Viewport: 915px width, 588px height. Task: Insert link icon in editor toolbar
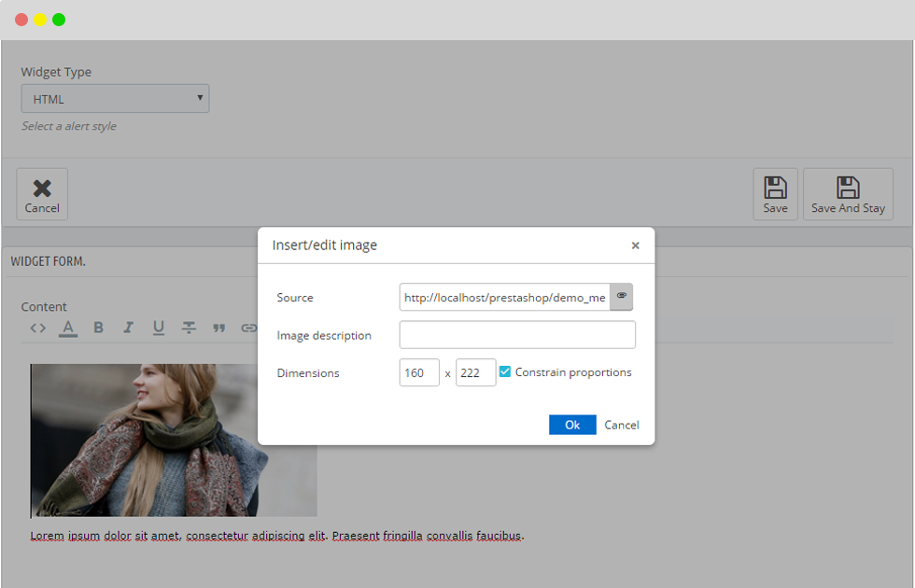tap(249, 329)
